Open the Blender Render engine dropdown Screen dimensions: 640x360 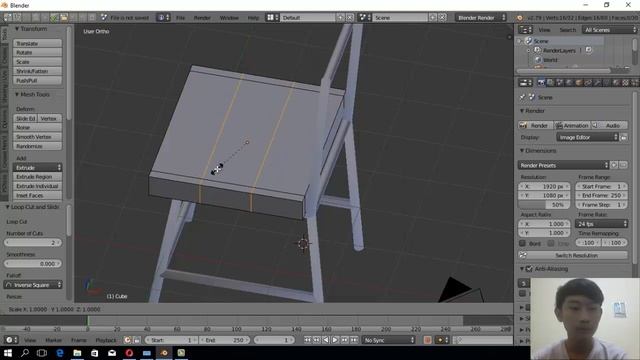click(x=481, y=18)
